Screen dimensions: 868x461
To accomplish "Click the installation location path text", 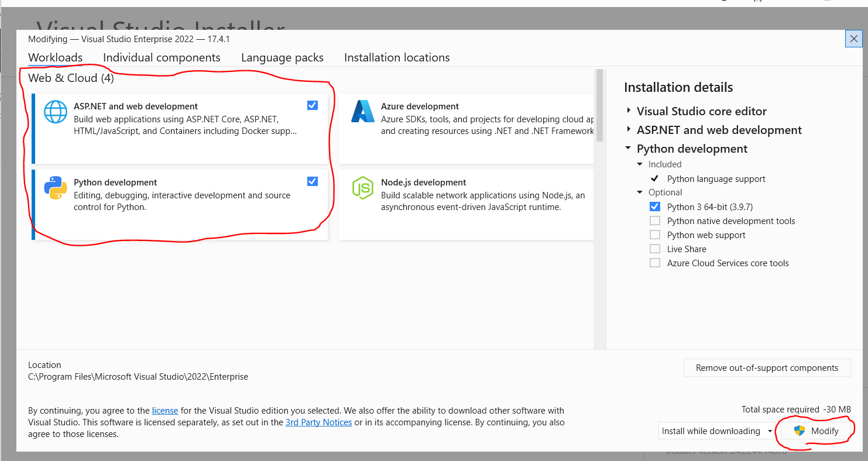I will (138, 377).
